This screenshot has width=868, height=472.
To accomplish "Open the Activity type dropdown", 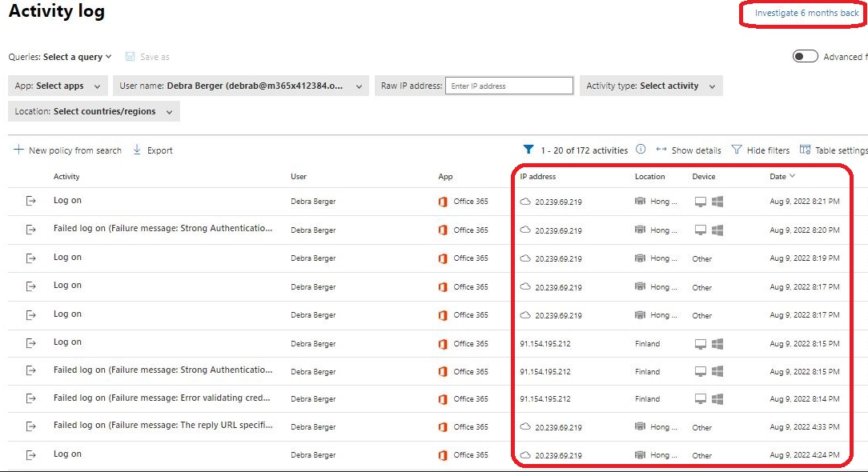I will click(x=651, y=86).
